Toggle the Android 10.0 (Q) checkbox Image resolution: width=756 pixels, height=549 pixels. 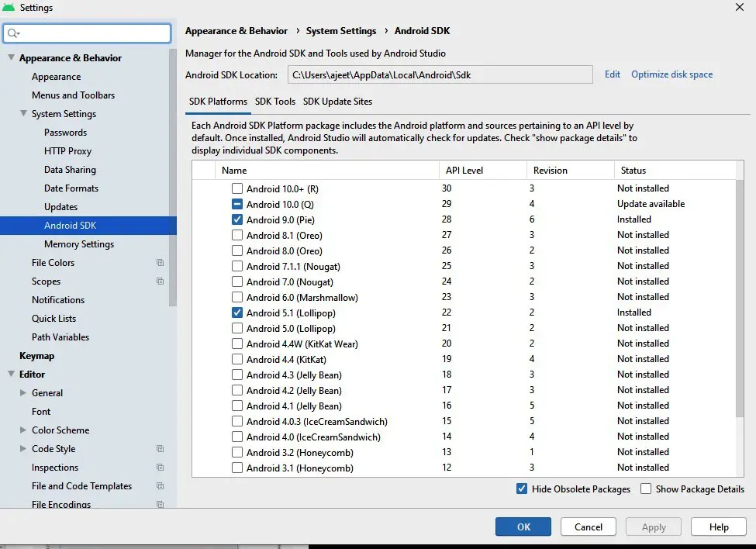237,204
